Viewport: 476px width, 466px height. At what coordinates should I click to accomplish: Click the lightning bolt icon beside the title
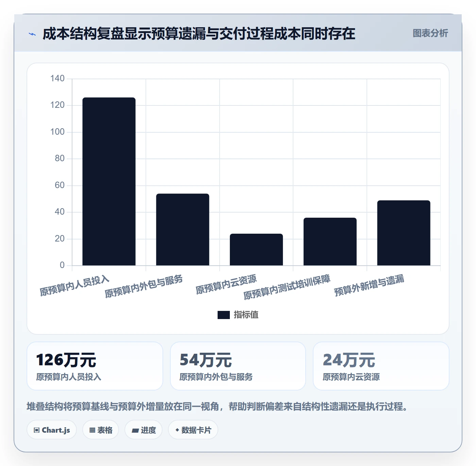pos(32,34)
